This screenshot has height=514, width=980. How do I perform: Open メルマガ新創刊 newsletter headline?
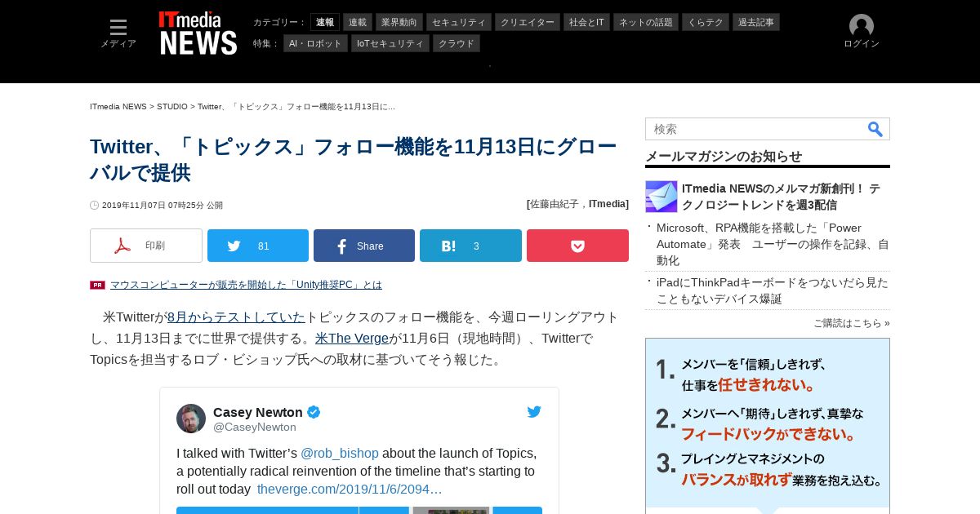[781, 197]
